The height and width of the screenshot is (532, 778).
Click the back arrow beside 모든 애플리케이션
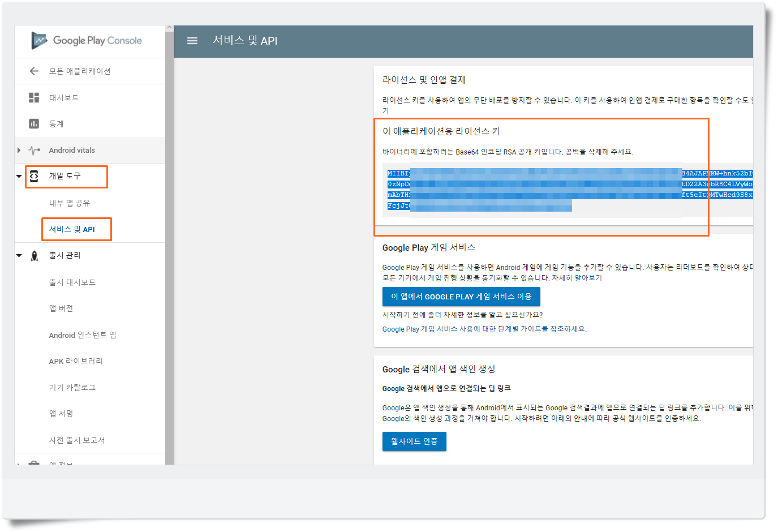34,71
